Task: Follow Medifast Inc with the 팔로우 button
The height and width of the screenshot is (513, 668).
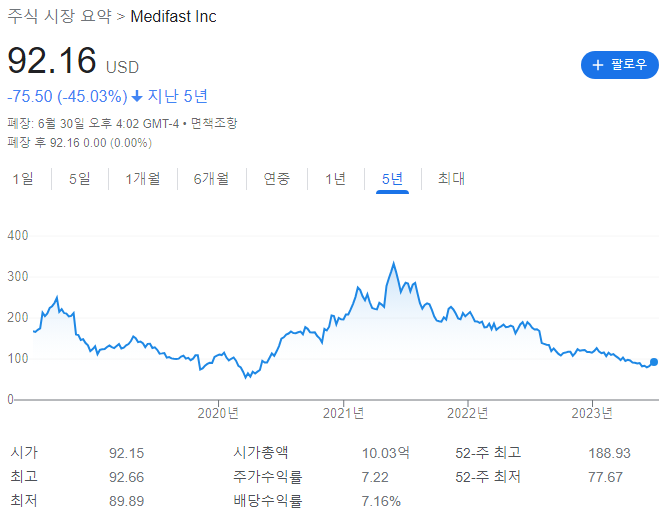Action: point(619,65)
